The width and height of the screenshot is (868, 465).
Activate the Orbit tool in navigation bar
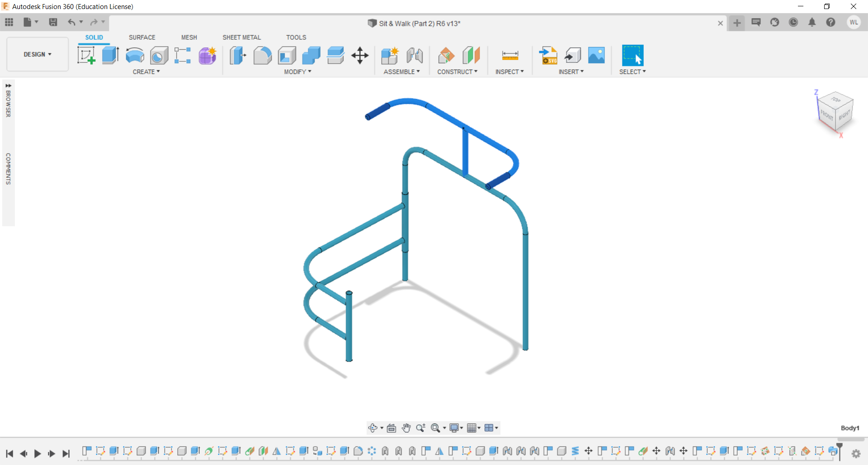pyautogui.click(x=374, y=428)
